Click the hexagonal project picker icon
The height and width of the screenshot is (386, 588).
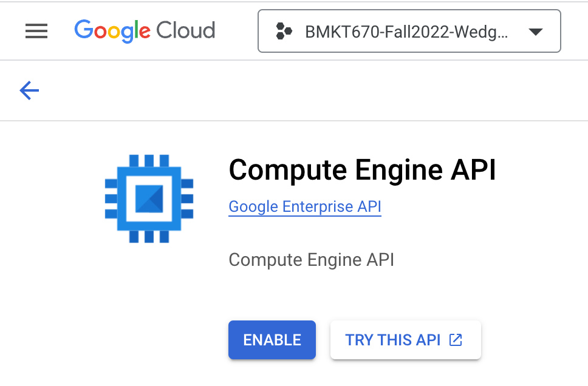pyautogui.click(x=283, y=30)
